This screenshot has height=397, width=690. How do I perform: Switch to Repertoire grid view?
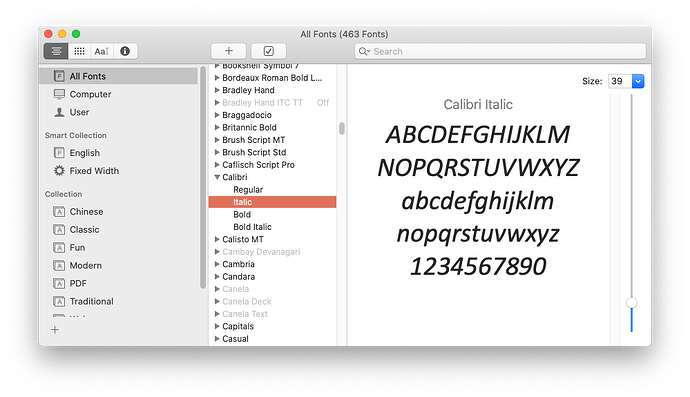pyautogui.click(x=79, y=51)
